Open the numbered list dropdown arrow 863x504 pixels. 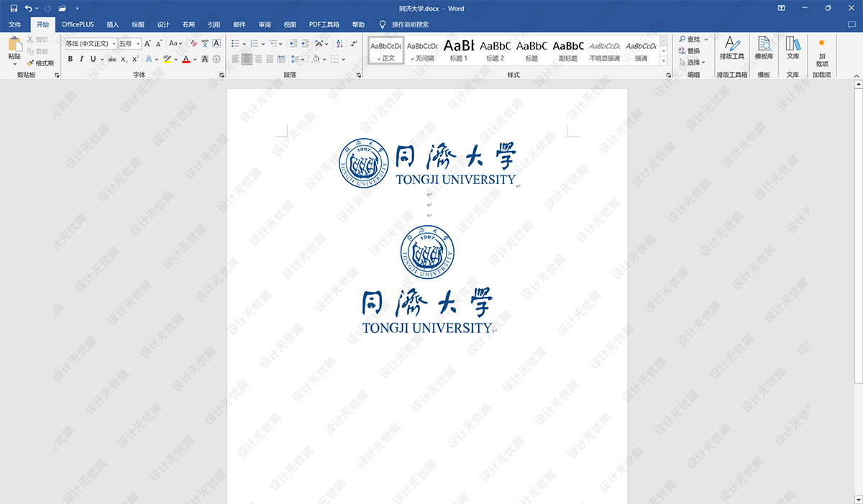(262, 44)
